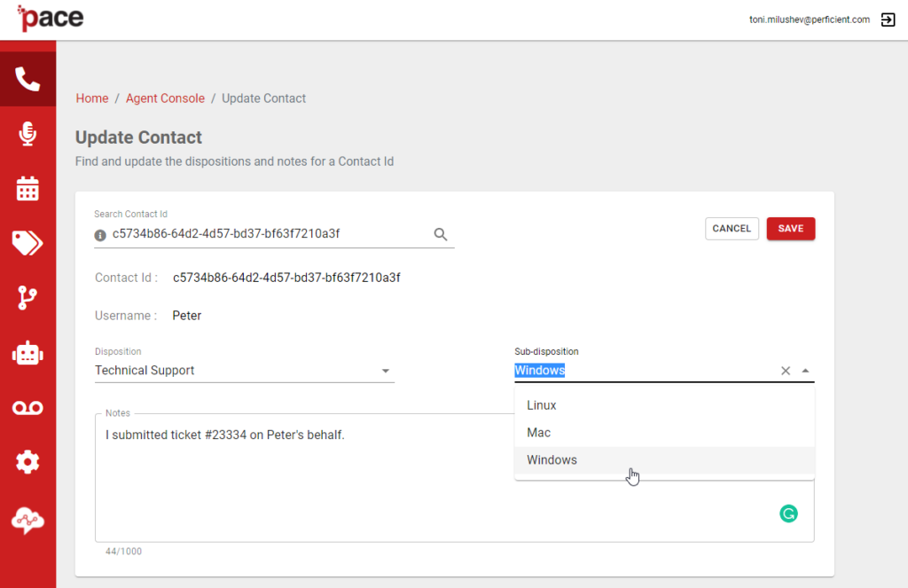This screenshot has width=908, height=588.
Task: Click the pace logo
Action: pyautogui.click(x=51, y=18)
